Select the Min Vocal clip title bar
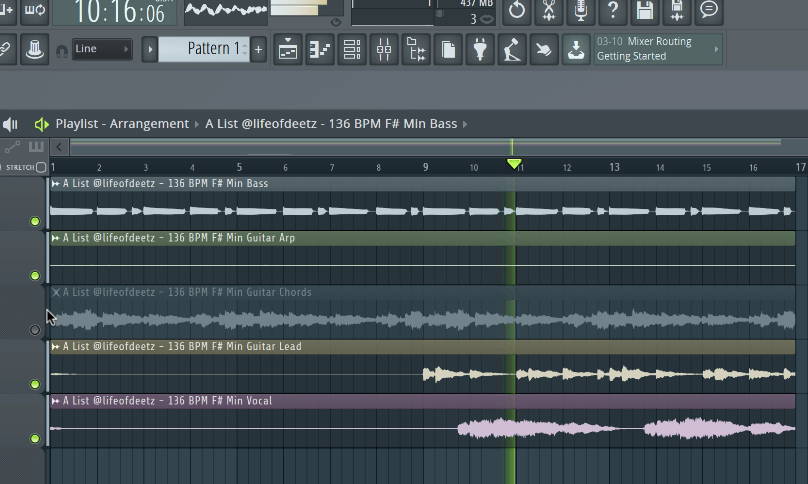The width and height of the screenshot is (808, 484). [x=423, y=401]
